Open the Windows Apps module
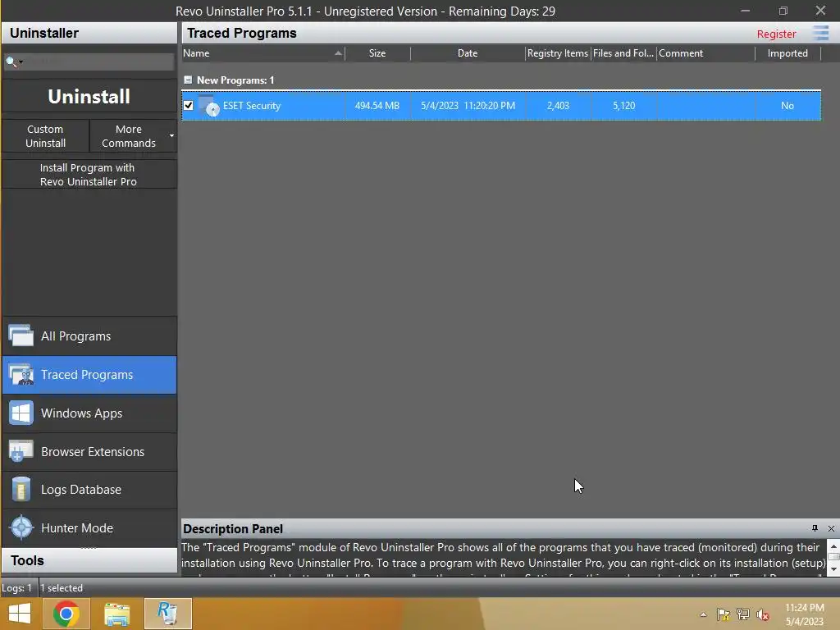This screenshot has width=840, height=630. 89,413
